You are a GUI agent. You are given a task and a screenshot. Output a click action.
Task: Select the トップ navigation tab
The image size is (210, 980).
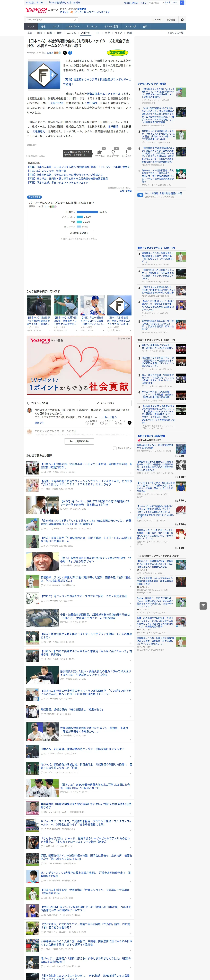[31, 27]
